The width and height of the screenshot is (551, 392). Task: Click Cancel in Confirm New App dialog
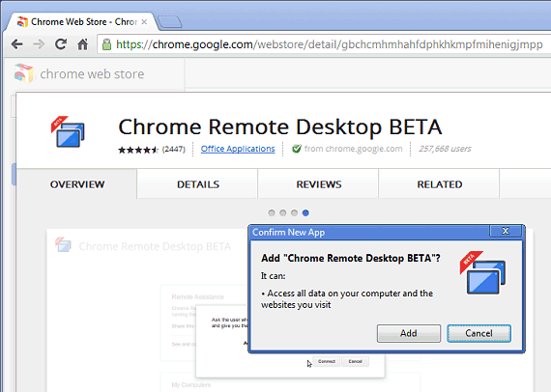(478, 333)
